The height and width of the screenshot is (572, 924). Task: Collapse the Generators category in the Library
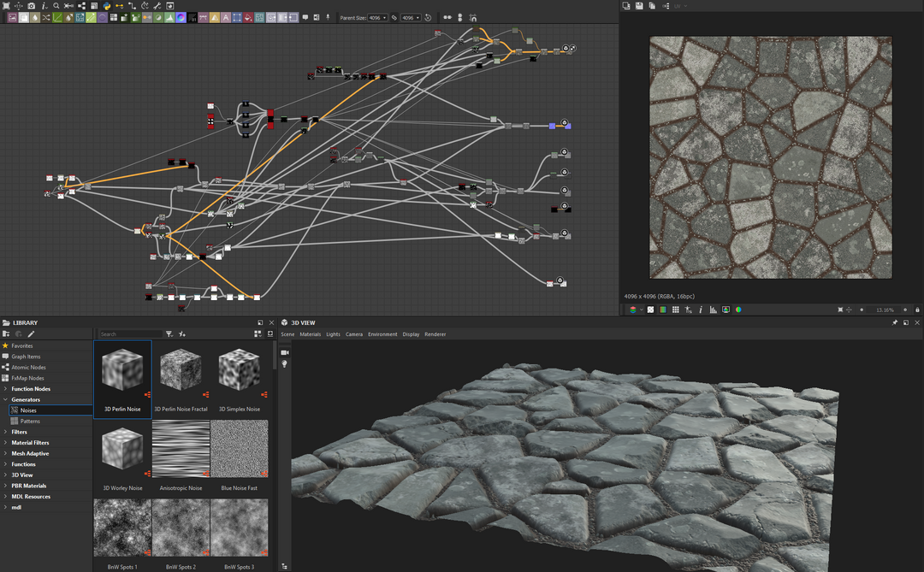point(7,399)
